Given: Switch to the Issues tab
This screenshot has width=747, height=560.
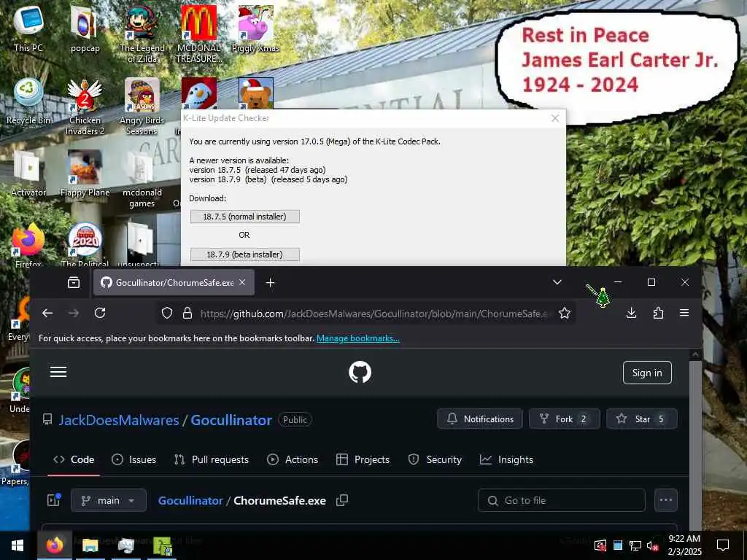Looking at the screenshot, I should (x=134, y=459).
